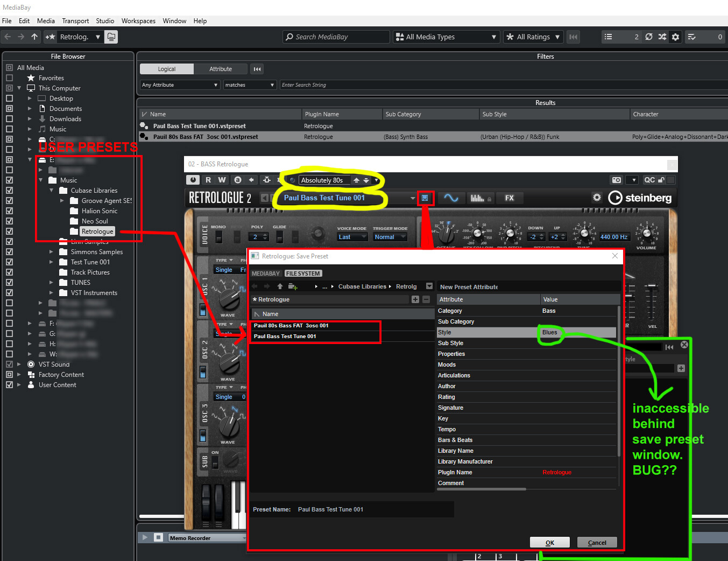Open Retrologue's settings gear icon

pyautogui.click(x=597, y=198)
